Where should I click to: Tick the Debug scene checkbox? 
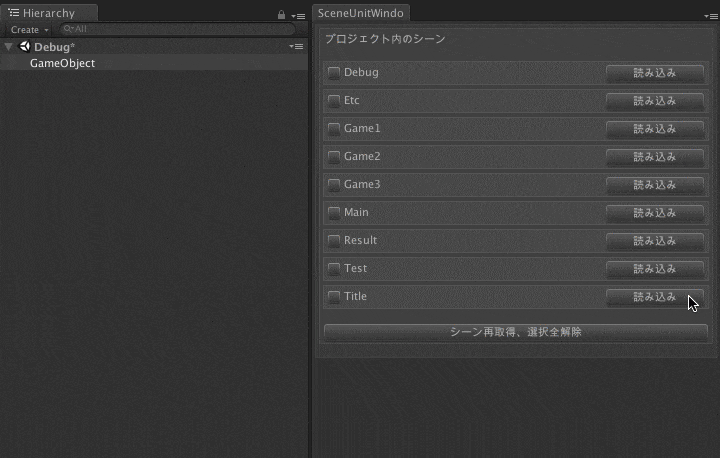pyautogui.click(x=334, y=73)
